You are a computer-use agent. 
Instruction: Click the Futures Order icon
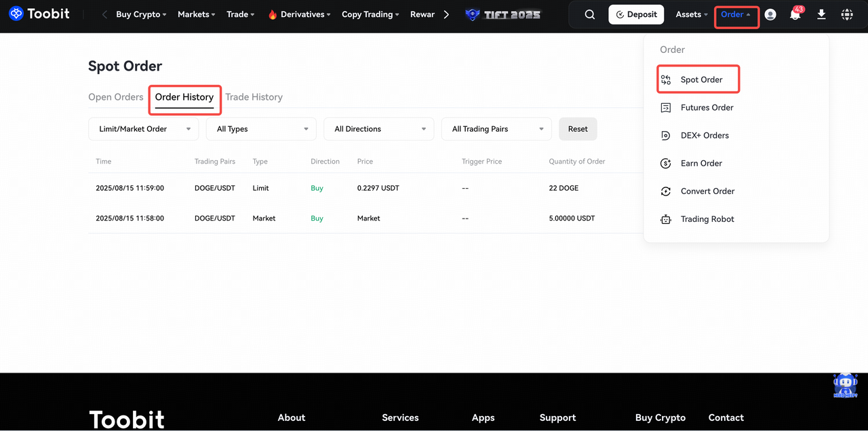point(666,108)
